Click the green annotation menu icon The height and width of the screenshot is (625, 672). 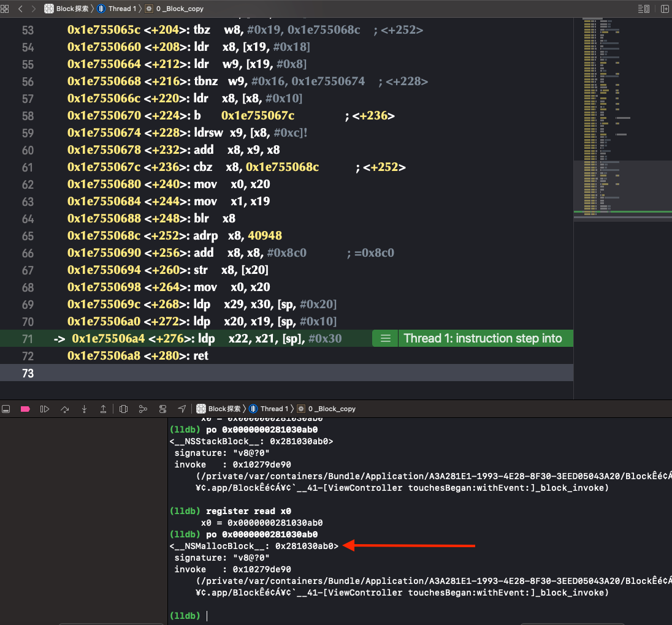coord(385,338)
